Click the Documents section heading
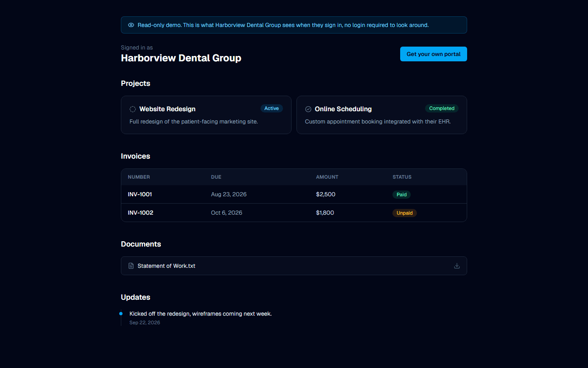This screenshot has width=588, height=368. [141, 244]
